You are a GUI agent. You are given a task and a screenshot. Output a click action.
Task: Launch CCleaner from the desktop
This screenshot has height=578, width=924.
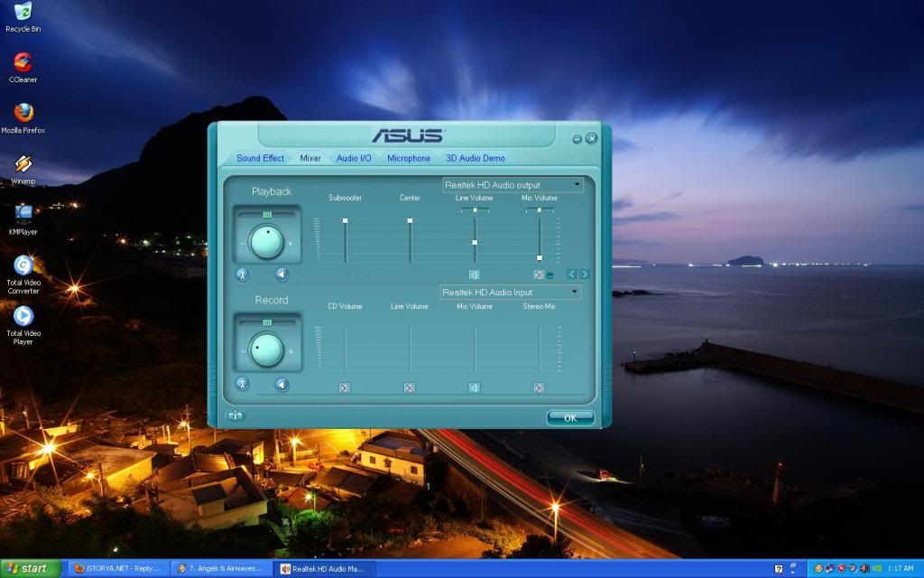(23, 67)
